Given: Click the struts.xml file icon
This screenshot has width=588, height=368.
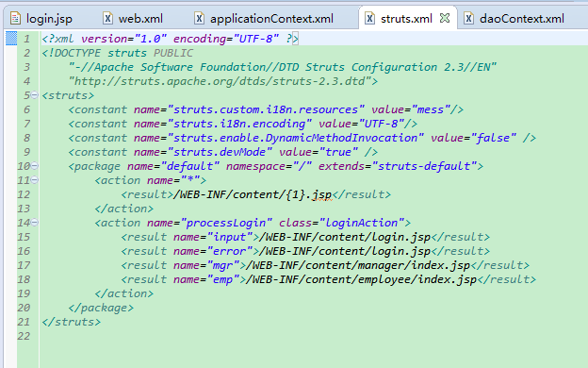Looking at the screenshot, I should 369,18.
